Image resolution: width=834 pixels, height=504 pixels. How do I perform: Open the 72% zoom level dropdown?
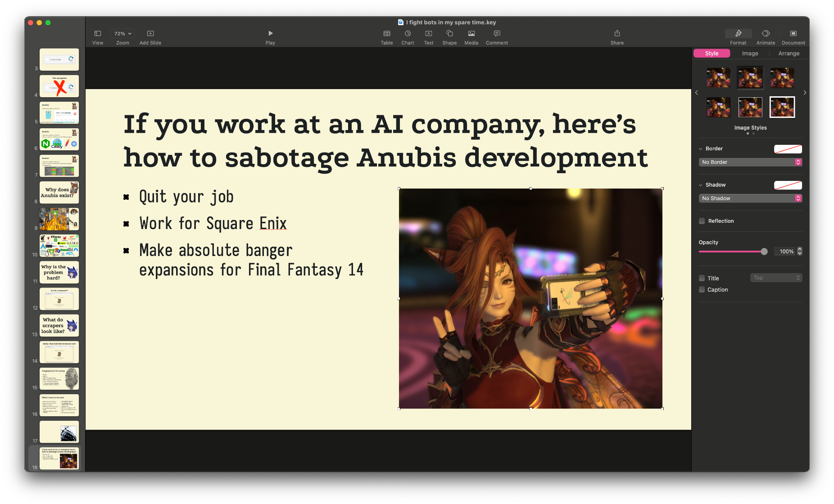[122, 34]
